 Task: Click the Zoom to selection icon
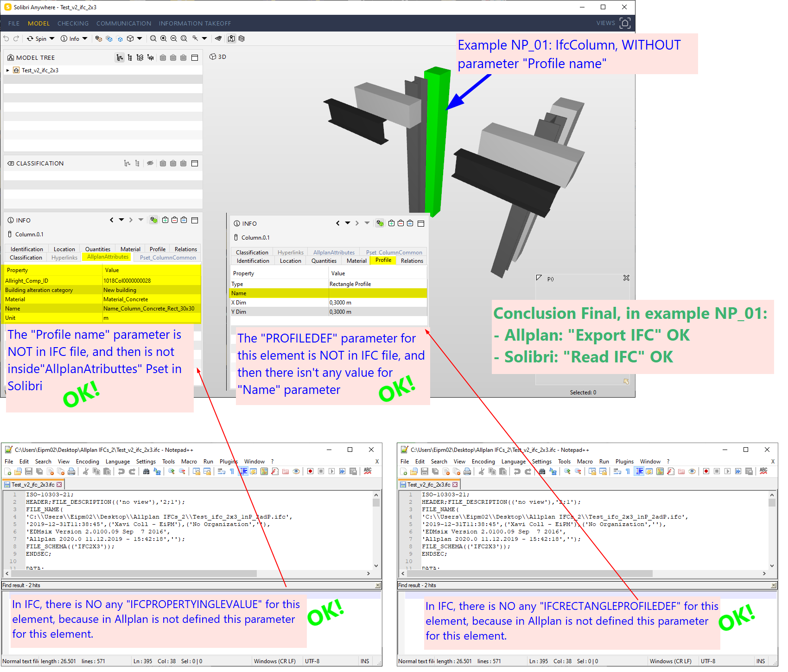tap(184, 38)
